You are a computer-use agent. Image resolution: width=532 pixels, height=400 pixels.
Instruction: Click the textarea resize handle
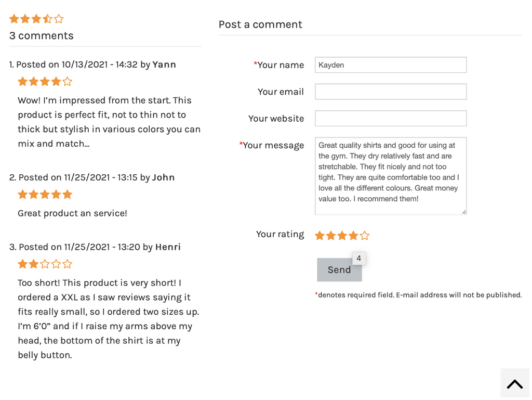pyautogui.click(x=463, y=212)
